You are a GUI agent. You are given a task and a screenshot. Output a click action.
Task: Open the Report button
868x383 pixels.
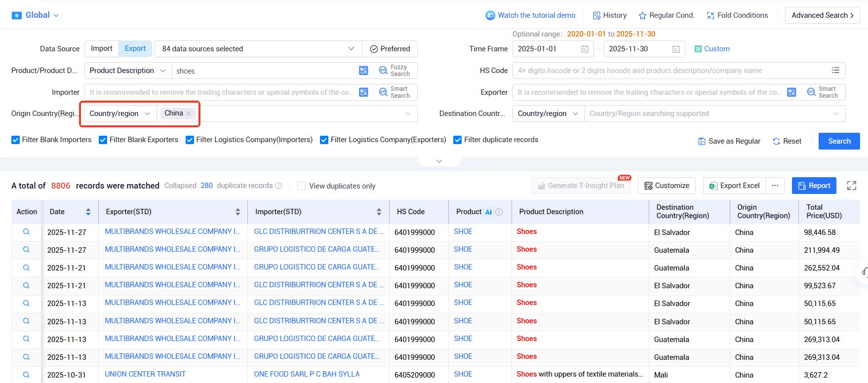click(x=814, y=186)
